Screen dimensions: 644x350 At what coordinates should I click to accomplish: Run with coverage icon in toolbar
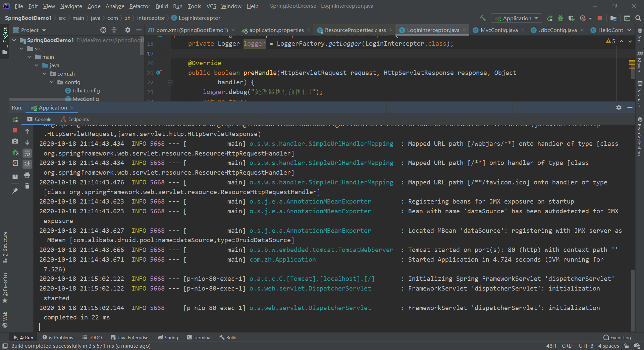(x=572, y=18)
